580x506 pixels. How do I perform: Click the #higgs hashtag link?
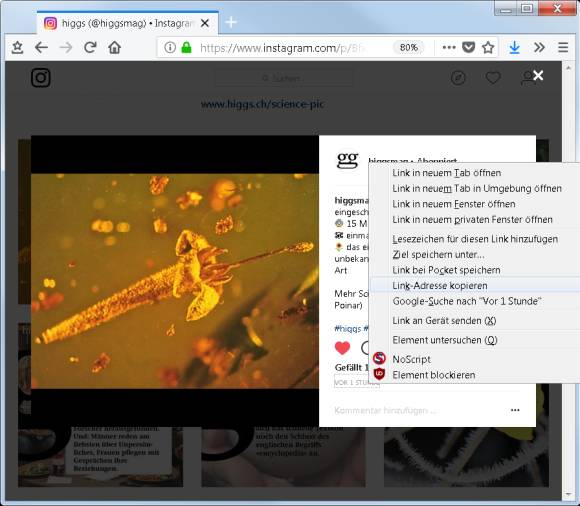pos(347,328)
